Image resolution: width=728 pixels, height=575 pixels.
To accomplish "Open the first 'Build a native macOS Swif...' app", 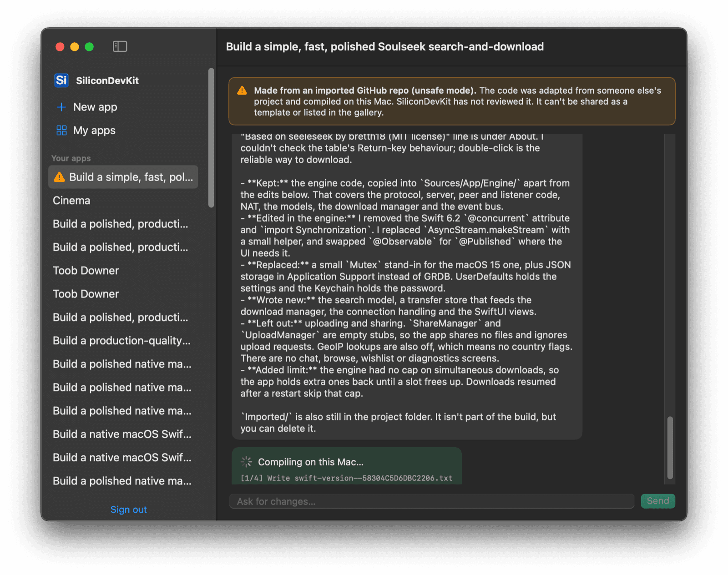I will pyautogui.click(x=123, y=434).
